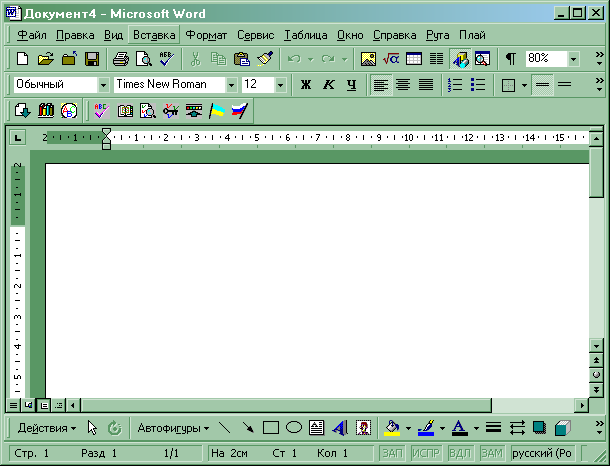Expand the font size 12 dropdown
This screenshot has width=610, height=466.
(280, 84)
